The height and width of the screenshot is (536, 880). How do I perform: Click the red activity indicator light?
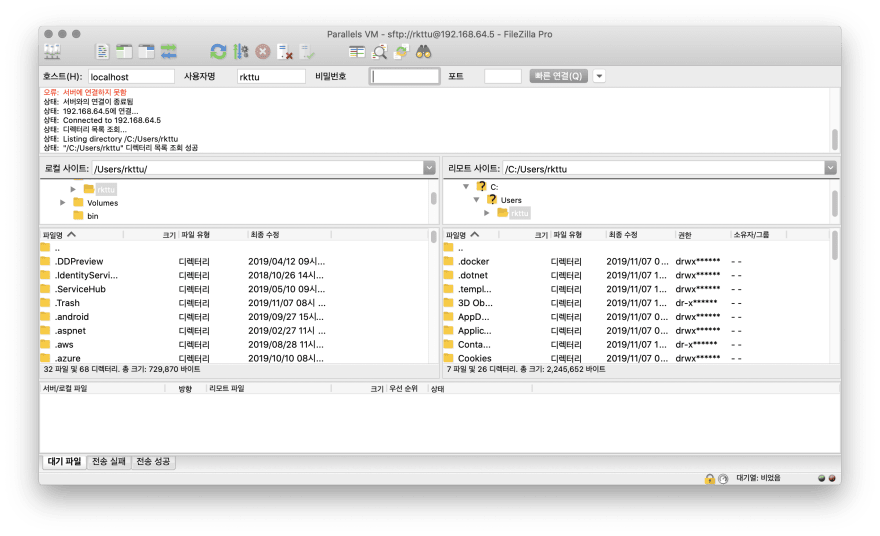(832, 478)
